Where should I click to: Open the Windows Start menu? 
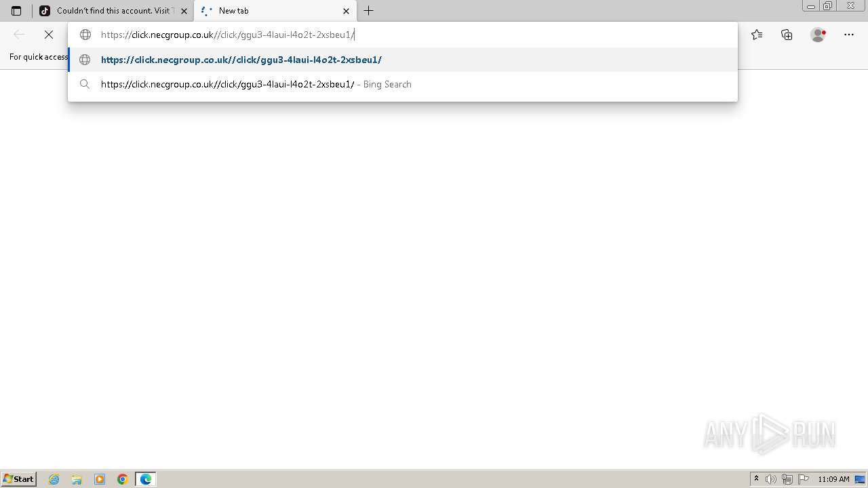point(18,479)
